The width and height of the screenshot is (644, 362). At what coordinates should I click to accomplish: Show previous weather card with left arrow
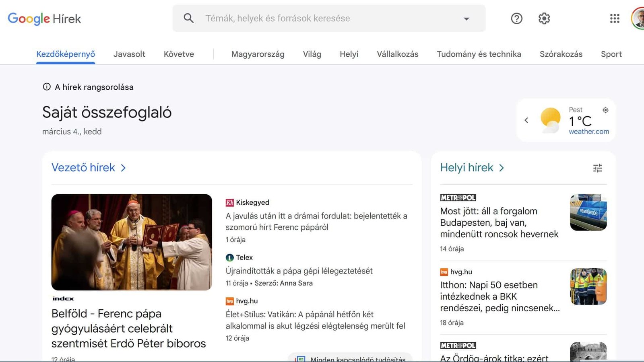pyautogui.click(x=526, y=120)
